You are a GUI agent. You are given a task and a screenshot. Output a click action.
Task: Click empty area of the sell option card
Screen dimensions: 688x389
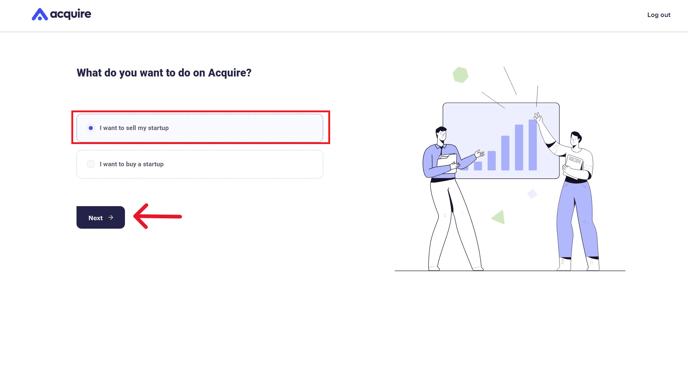click(246, 128)
